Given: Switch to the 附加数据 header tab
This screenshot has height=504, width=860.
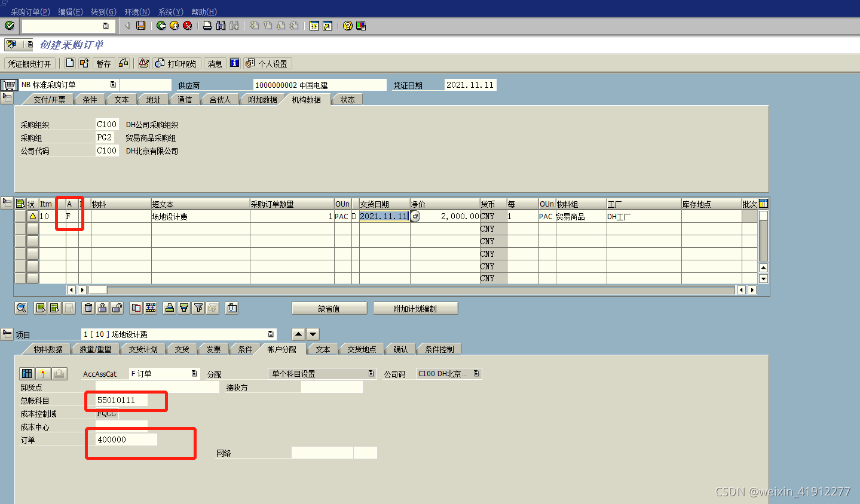Looking at the screenshot, I should pyautogui.click(x=262, y=100).
